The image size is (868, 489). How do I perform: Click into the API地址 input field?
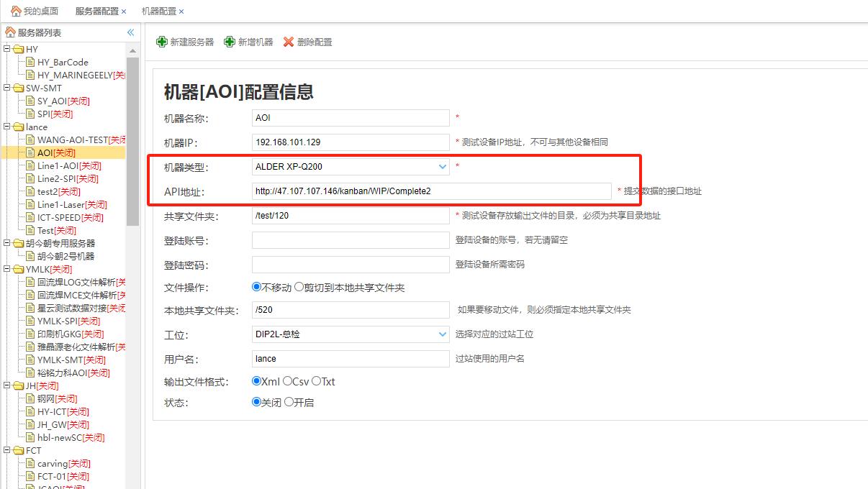click(x=430, y=191)
